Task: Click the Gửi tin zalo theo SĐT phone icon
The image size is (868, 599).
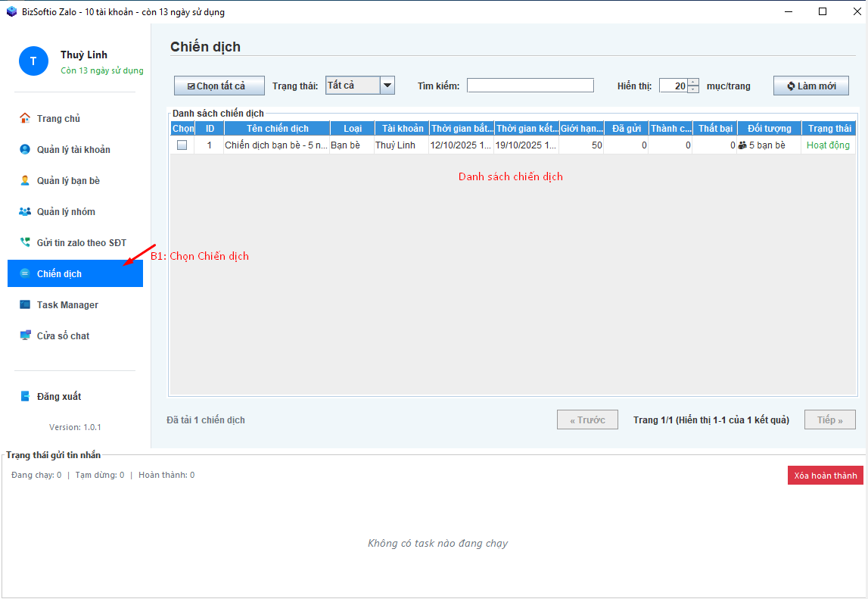Action: coord(25,242)
